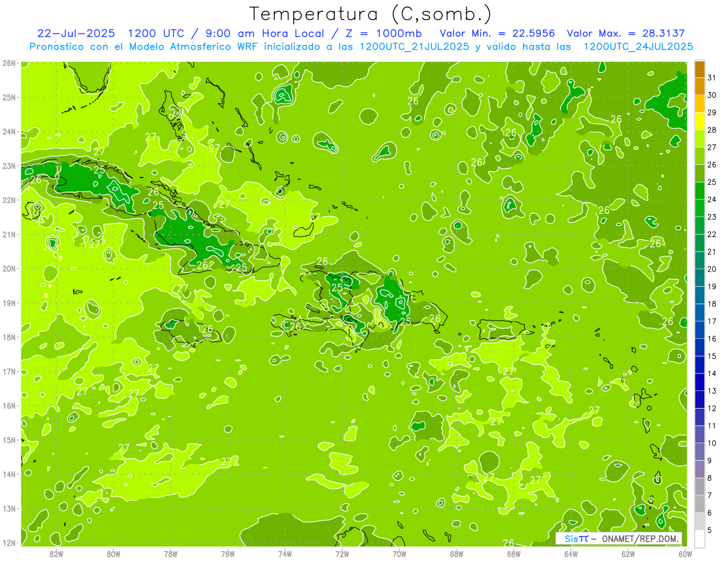The width and height of the screenshot is (728, 562).
Task: Click the longitude label "68W"
Action: [456, 554]
